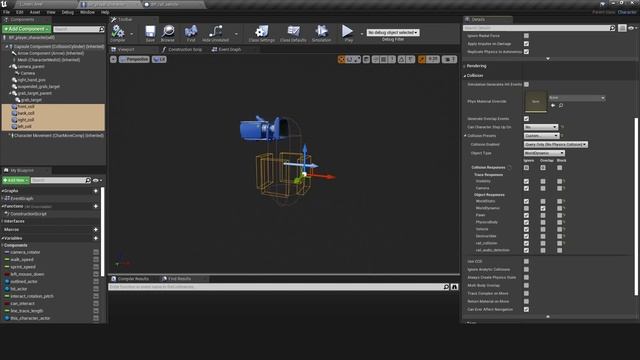Open the debug object selector dropdown

coord(393,33)
